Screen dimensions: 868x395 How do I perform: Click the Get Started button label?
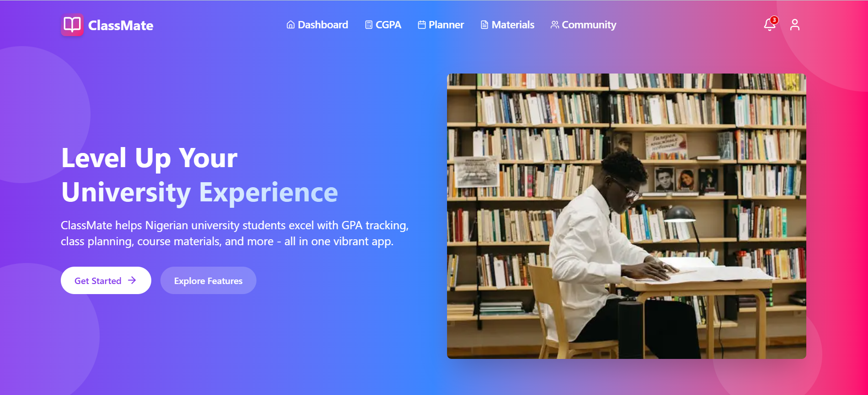(x=98, y=281)
